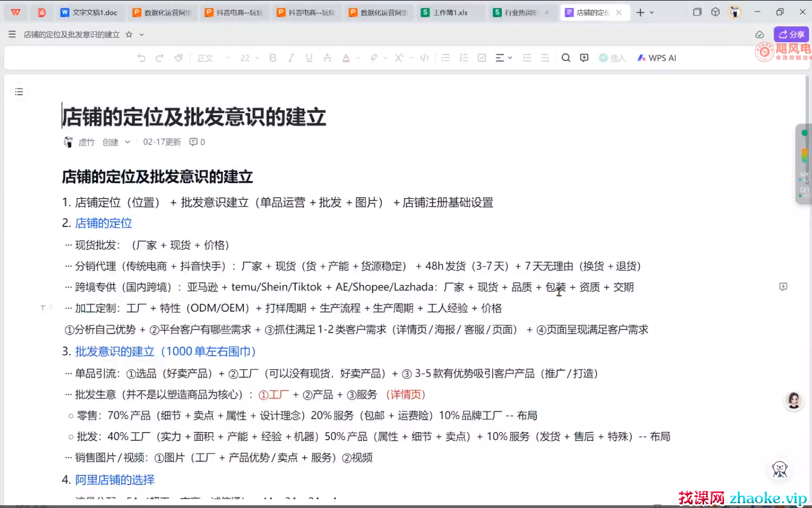Click the add comment icon in toolbar
The image size is (812, 508).
click(584, 58)
